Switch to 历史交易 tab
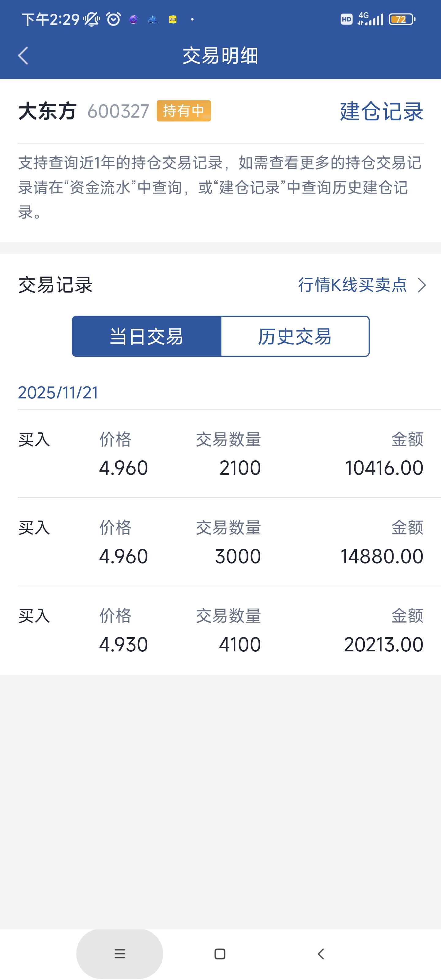 click(295, 336)
